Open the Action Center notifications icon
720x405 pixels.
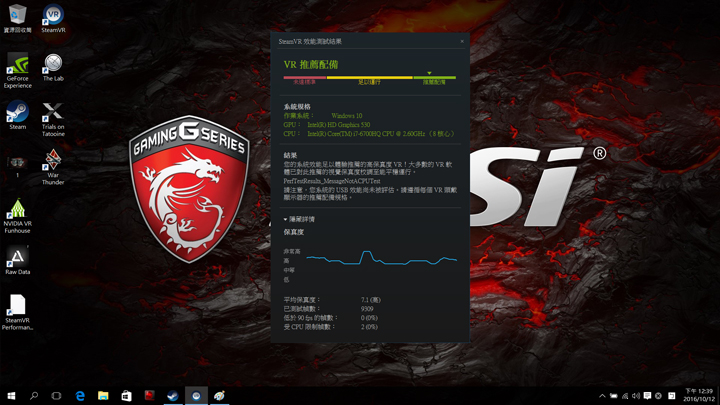click(x=647, y=396)
